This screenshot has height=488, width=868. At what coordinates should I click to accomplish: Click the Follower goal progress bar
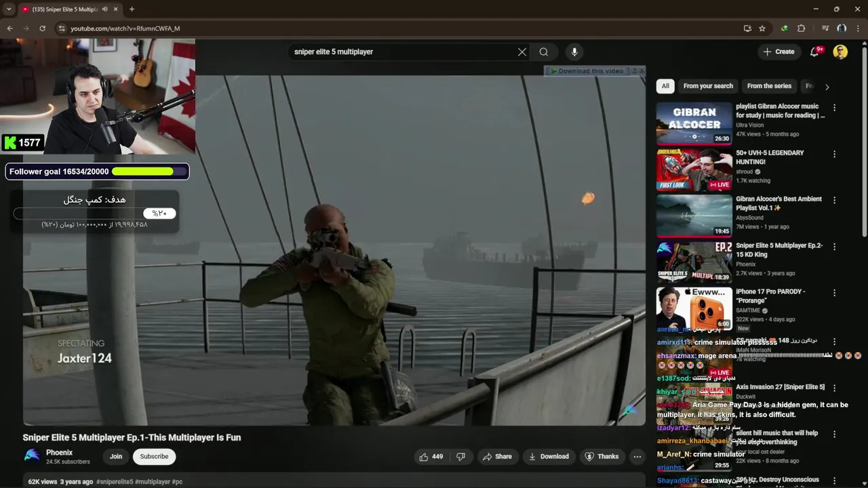tap(150, 171)
